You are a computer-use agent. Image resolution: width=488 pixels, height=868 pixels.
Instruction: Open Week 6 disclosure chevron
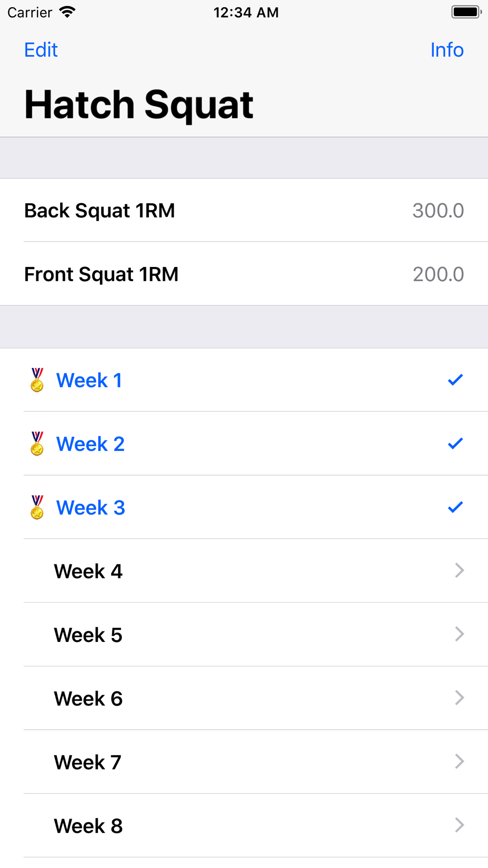[x=459, y=698]
